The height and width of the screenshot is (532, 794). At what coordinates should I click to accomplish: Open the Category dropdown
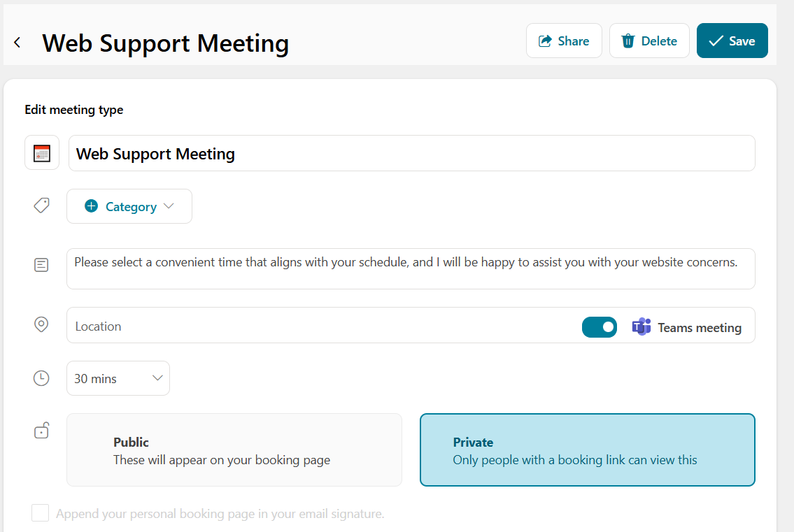pos(129,206)
